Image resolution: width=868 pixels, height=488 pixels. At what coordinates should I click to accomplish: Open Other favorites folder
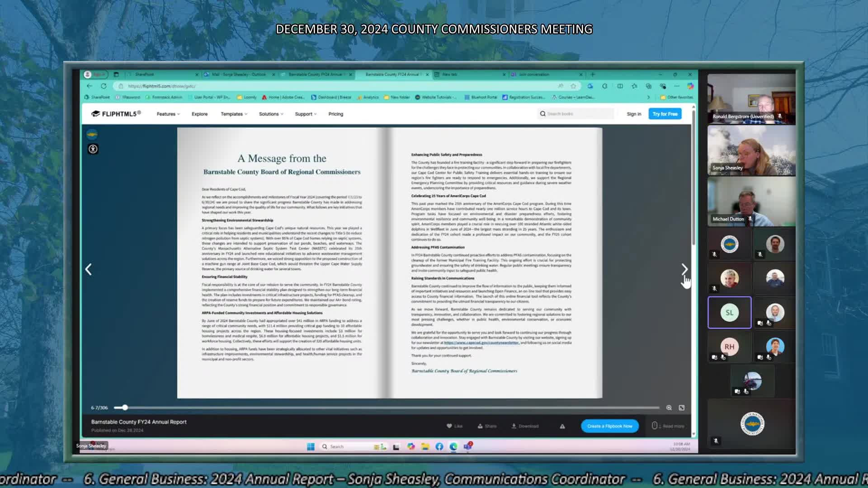(x=677, y=97)
